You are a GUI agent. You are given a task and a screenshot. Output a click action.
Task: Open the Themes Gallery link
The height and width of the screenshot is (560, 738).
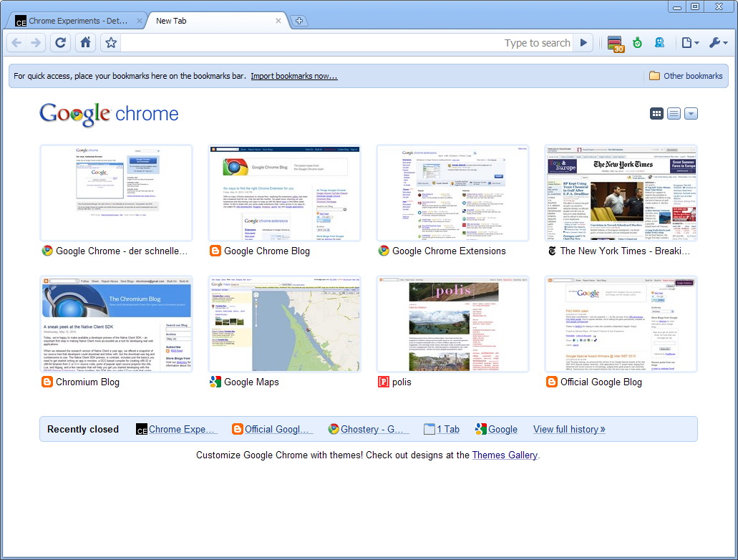[505, 455]
